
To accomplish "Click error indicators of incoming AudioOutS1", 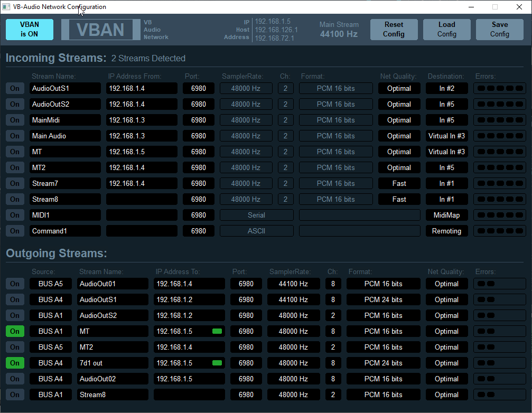I will (500, 89).
